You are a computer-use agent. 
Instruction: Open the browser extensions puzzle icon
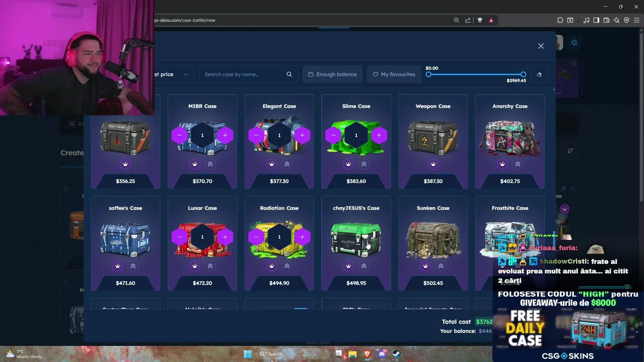pos(560,20)
